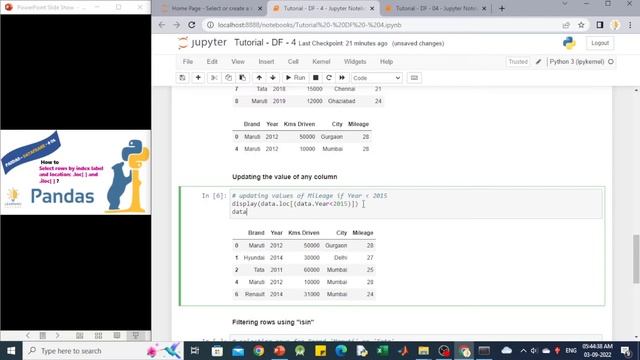Viewport: 640px width, 360px height.
Task: Switch to the Home Page browser tab
Action: 211,8
